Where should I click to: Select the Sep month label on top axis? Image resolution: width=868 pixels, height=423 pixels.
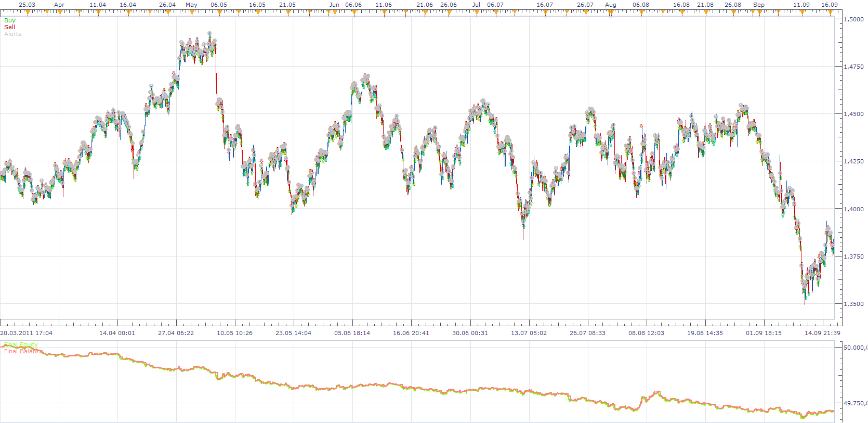(x=759, y=5)
